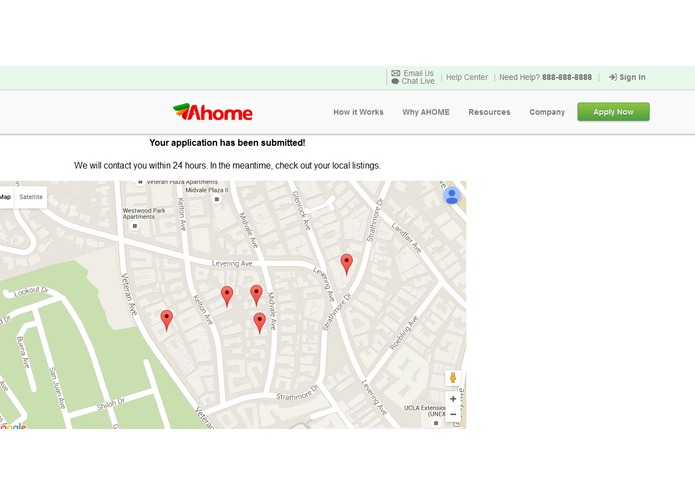This screenshot has width=695, height=494.
Task: Click the Shiloh Dr street label
Action: tap(111, 404)
